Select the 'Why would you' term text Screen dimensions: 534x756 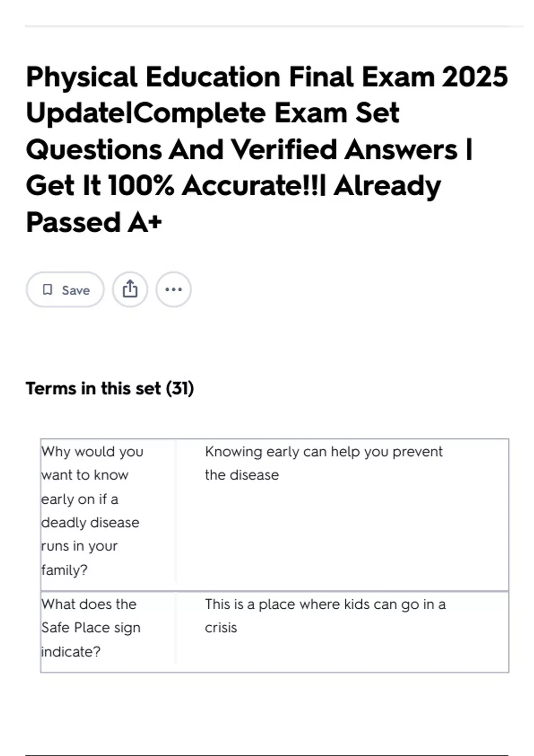point(93,452)
